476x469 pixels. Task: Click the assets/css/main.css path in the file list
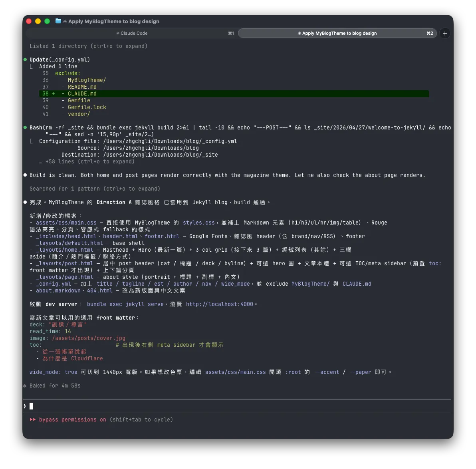pyautogui.click(x=66, y=223)
